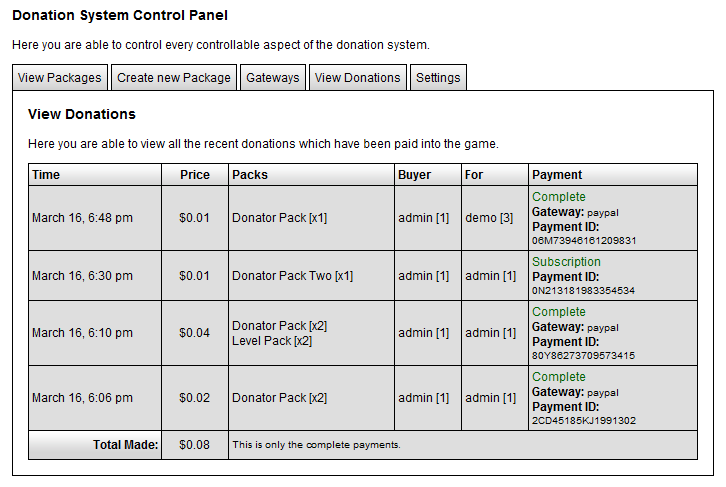Click the March 16, 6:48 pm time cell
Screen dimensions: 726x487
[x=82, y=218]
